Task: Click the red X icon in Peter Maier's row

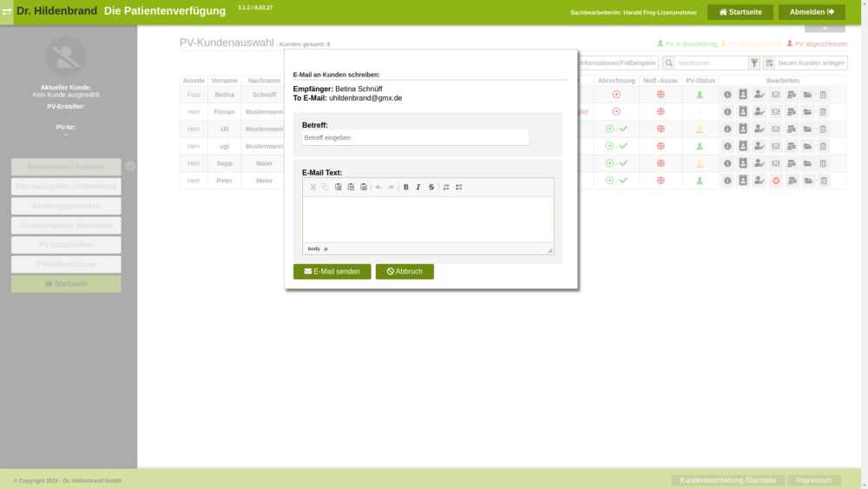Action: tap(776, 181)
